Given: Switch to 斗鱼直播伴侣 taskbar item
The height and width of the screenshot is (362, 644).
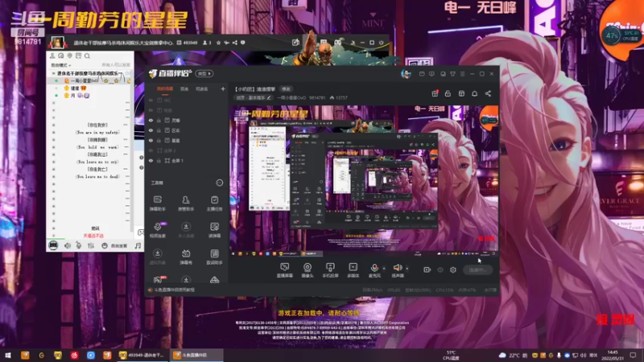Looking at the screenshot, I should coord(196,355).
